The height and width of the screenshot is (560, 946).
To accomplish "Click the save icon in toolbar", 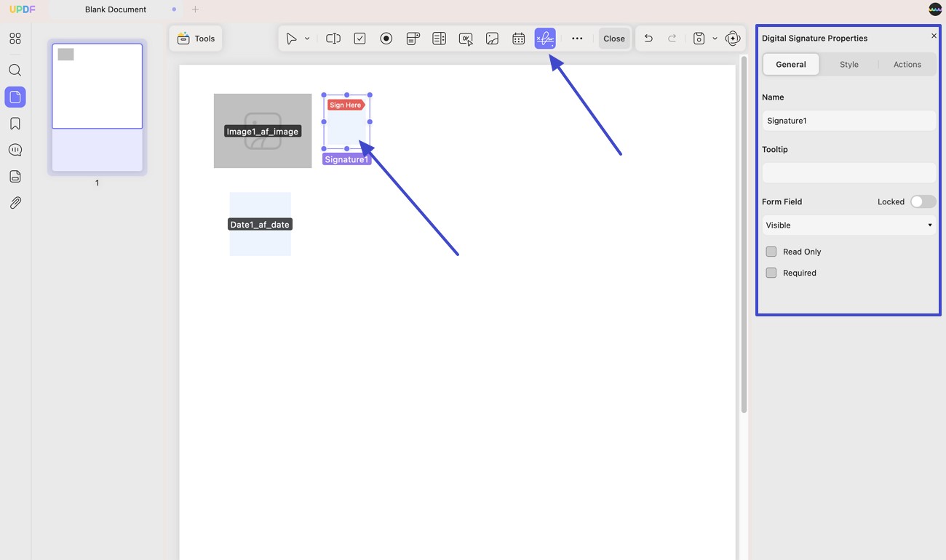I will (x=699, y=39).
